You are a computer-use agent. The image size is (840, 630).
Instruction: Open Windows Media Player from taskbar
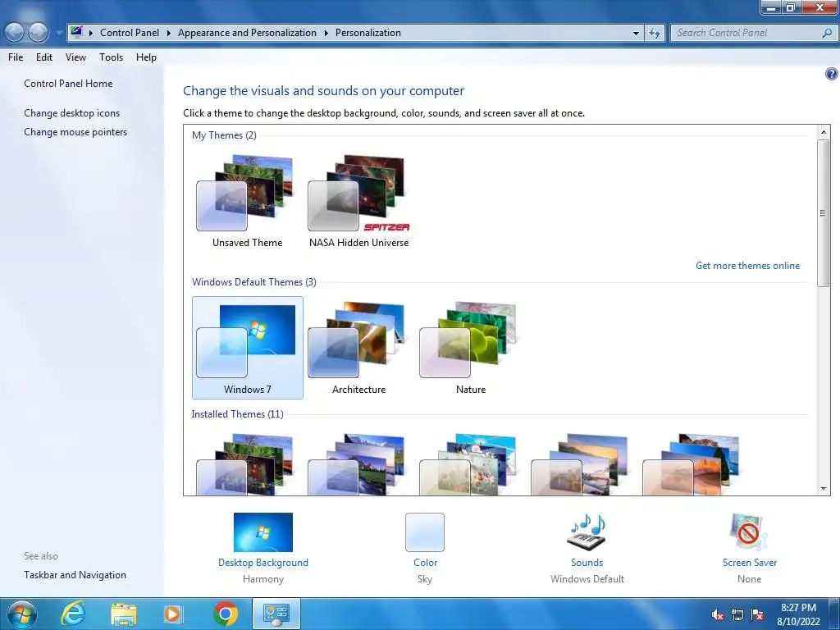click(172, 614)
